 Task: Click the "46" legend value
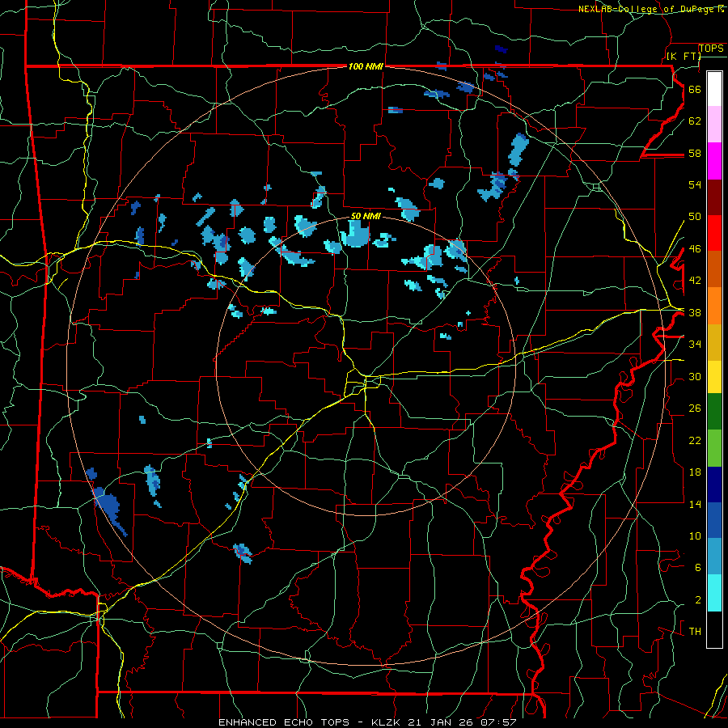coord(695,248)
